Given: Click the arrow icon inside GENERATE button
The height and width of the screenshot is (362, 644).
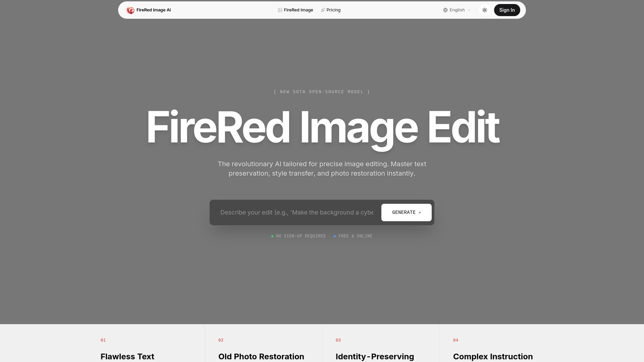Looking at the screenshot, I should (x=419, y=212).
